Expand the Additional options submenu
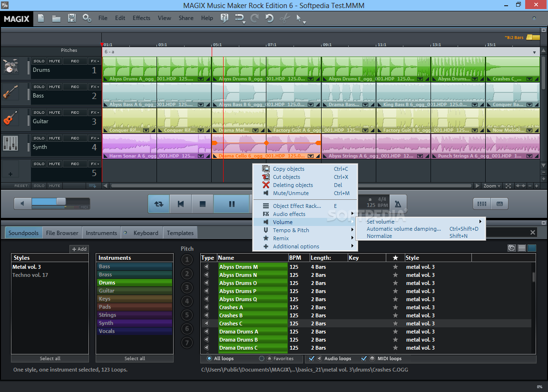This screenshot has height=392, width=548. pyautogui.click(x=352, y=246)
